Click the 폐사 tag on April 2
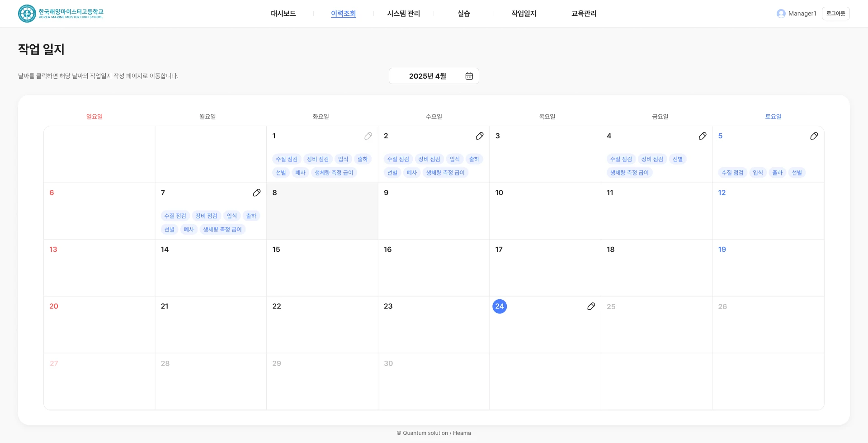The height and width of the screenshot is (443, 868). (412, 173)
